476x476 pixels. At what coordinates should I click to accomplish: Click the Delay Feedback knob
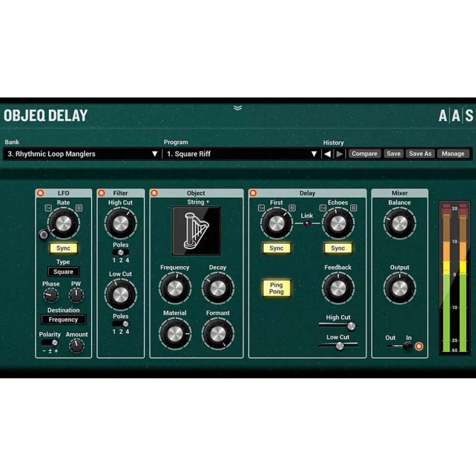click(x=338, y=288)
